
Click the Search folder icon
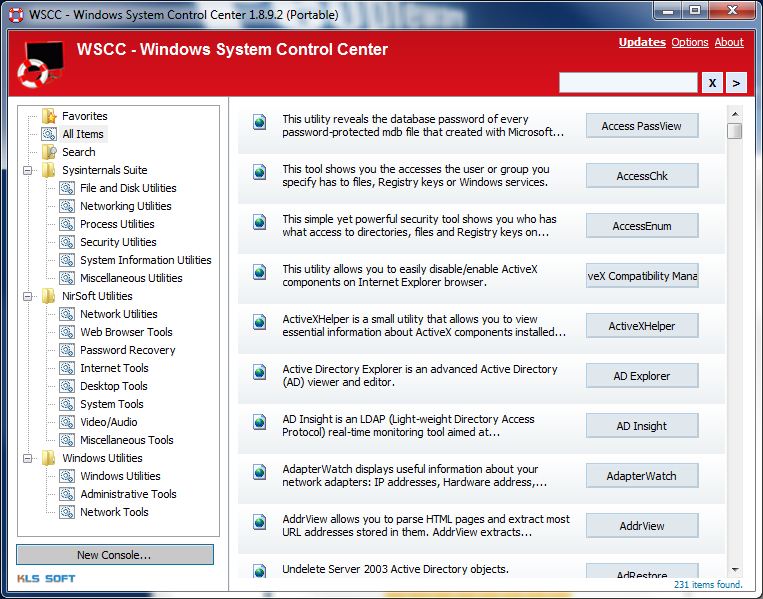(49, 152)
